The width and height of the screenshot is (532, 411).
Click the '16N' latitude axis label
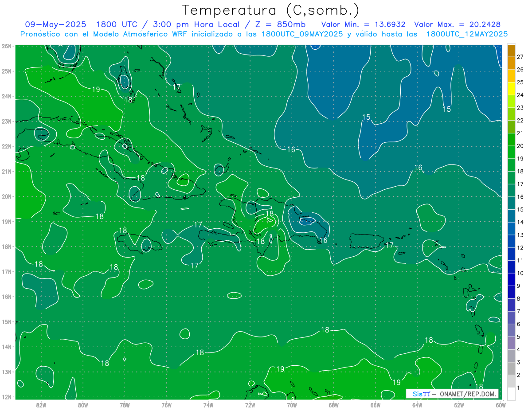click(6, 297)
